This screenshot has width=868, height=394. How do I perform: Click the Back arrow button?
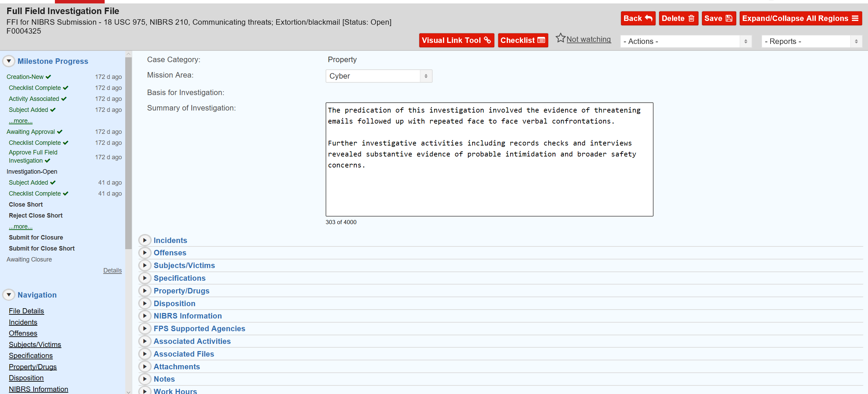coord(637,19)
